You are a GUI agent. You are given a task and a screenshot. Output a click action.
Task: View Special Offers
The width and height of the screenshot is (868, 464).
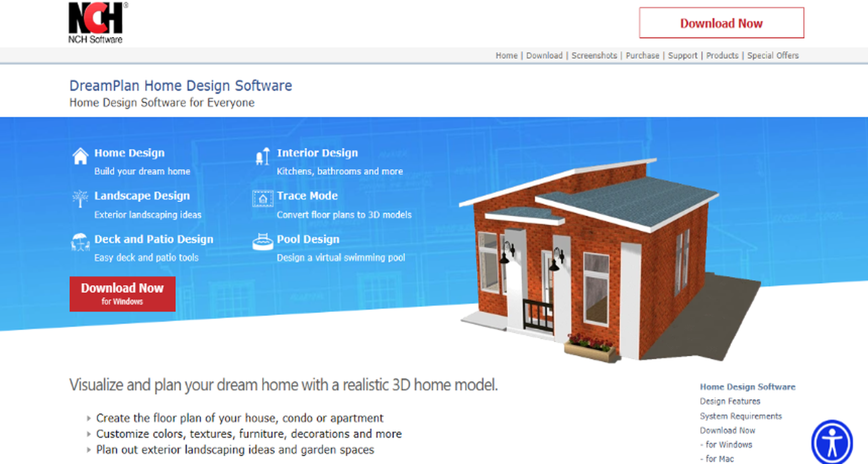[773, 55]
